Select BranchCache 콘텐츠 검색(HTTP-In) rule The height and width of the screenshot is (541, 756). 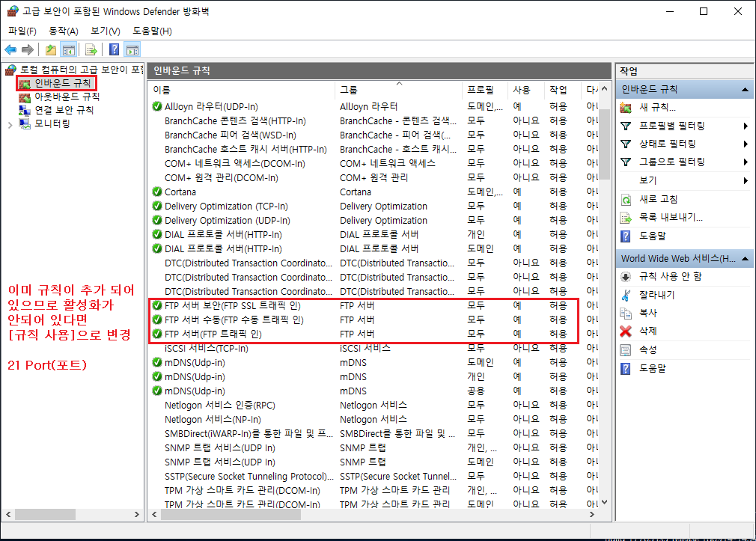(x=374, y=120)
